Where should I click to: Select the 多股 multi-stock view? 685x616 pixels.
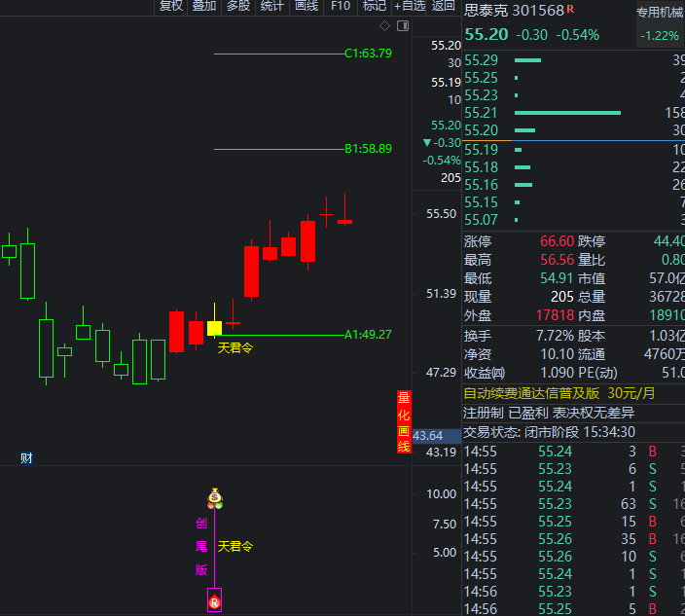pyautogui.click(x=238, y=6)
